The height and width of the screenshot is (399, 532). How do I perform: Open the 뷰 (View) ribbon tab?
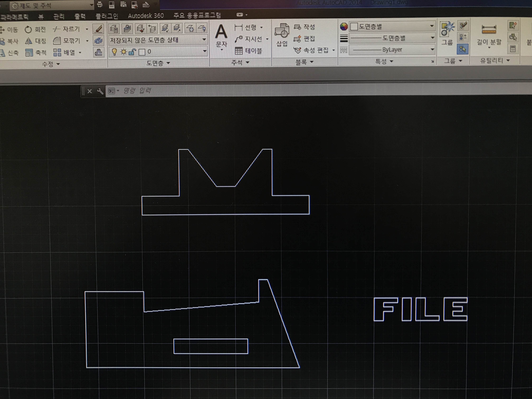coord(41,17)
